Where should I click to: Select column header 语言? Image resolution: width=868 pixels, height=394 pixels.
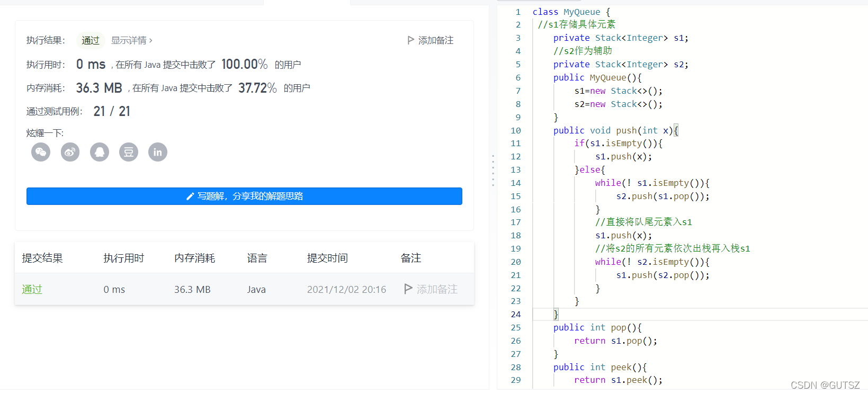tap(257, 258)
